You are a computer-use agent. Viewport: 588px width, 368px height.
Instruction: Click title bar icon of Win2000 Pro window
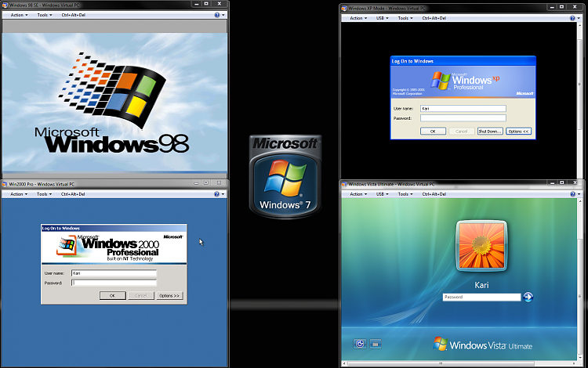5,184
